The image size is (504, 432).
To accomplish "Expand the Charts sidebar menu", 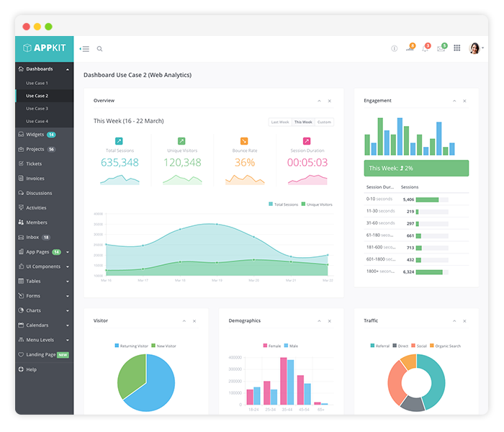I will click(x=43, y=310).
